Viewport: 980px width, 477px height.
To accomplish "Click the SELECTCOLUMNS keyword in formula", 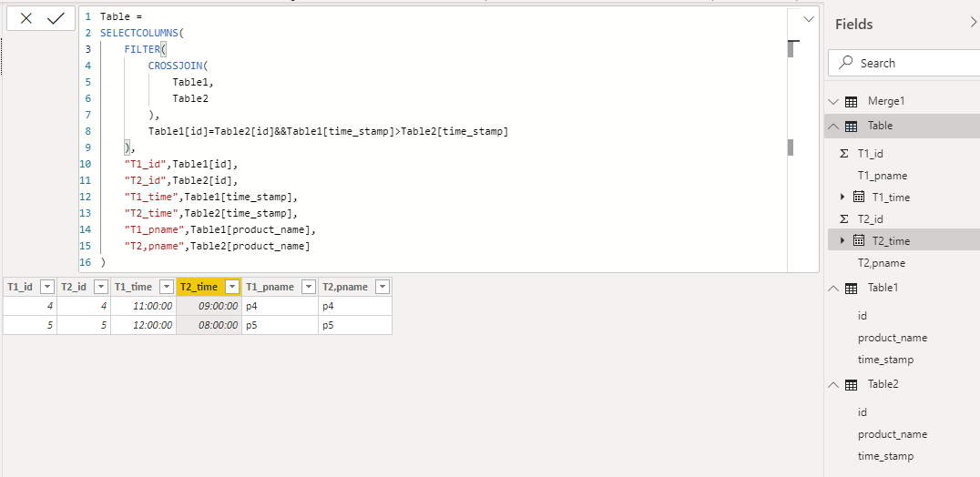I will (x=138, y=33).
